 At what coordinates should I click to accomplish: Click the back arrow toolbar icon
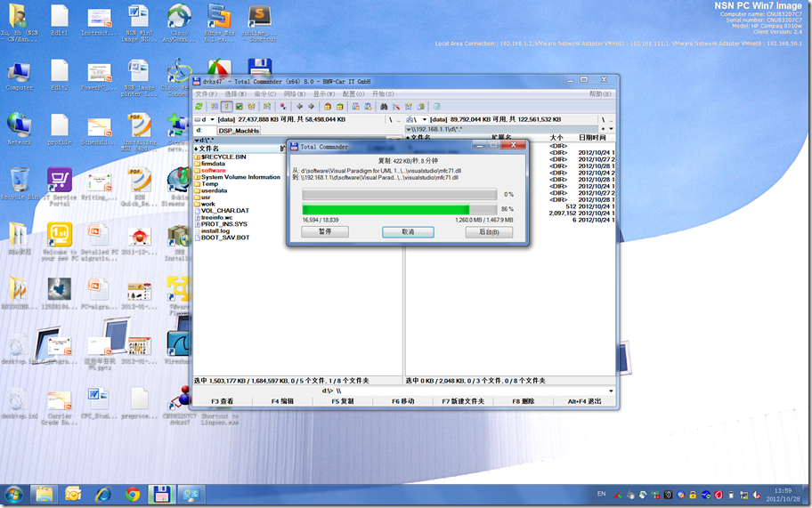click(299, 107)
